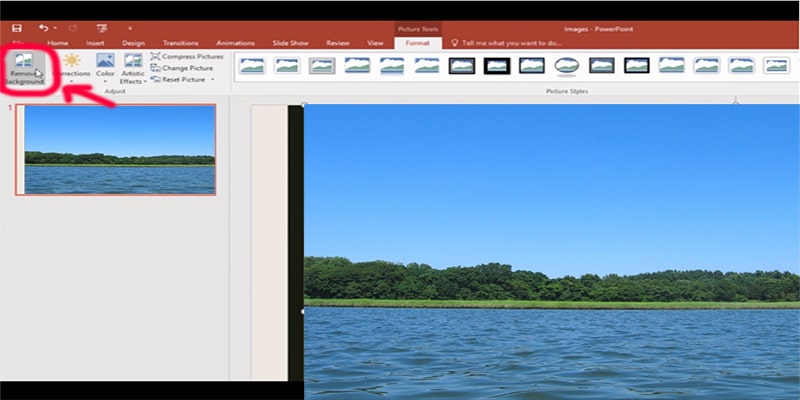Apply the Rounded Diagonal Corner White style

pos(707,65)
